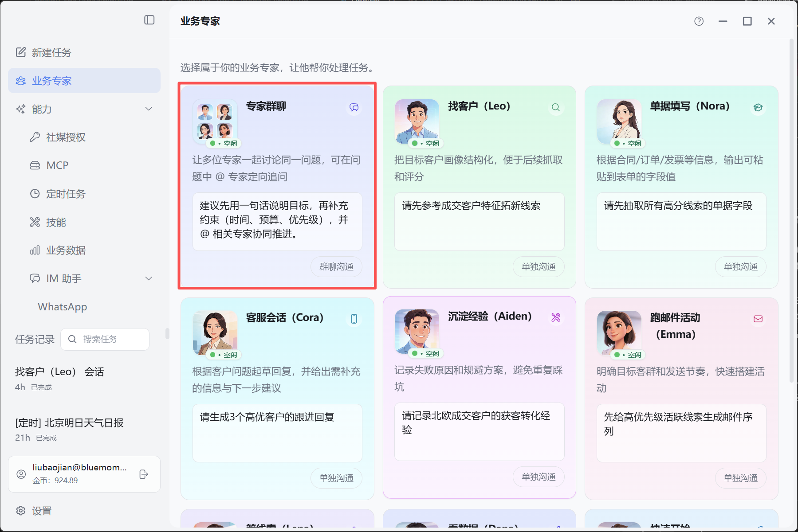Click Cora's avatar picture
798x532 pixels.
215,333
